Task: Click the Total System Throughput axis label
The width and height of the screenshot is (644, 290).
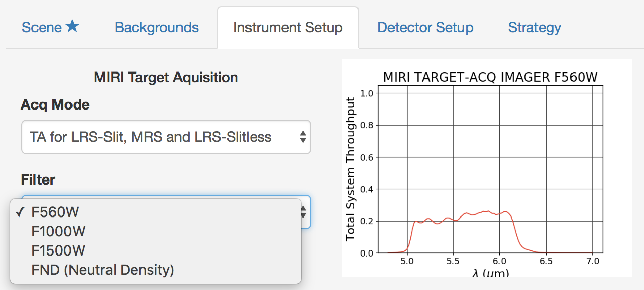Action: (x=350, y=169)
